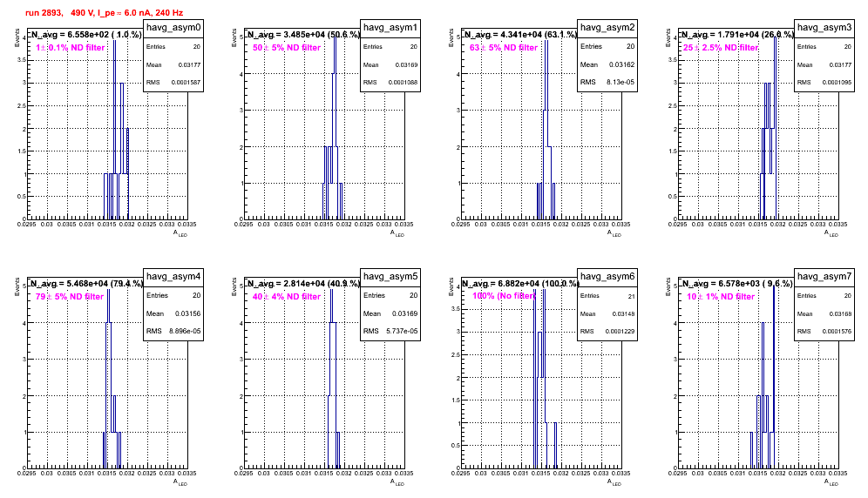Image resolution: width=868 pixels, height=498 pixels.
Task: Click the N_avg = 3.485e+04 label
Action: (x=303, y=35)
